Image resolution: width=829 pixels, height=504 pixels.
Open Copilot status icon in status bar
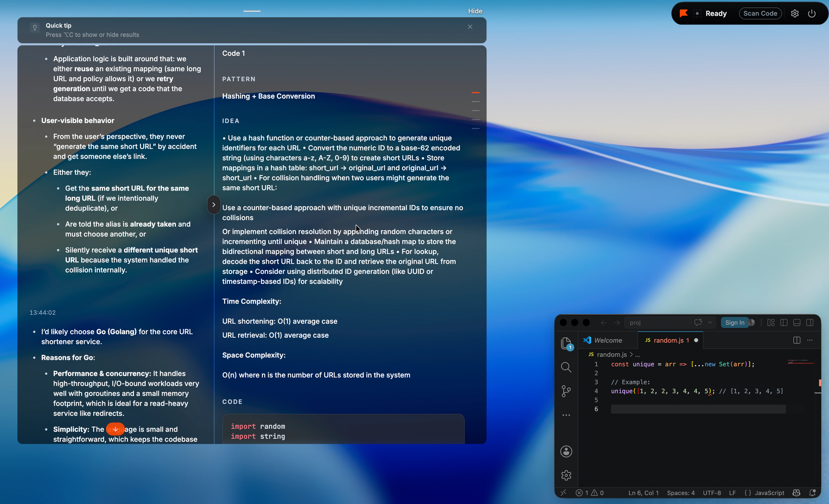[796, 493]
